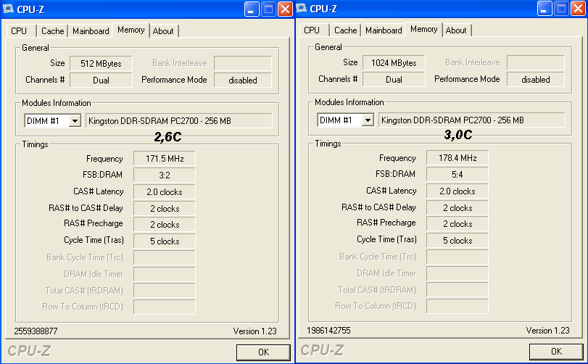Select the About tab in left window
The height and width of the screenshot is (364, 588).
(x=163, y=31)
